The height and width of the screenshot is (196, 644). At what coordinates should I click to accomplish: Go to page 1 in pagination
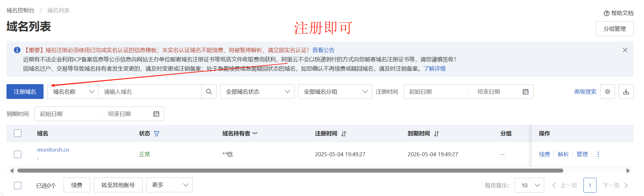click(x=590, y=185)
